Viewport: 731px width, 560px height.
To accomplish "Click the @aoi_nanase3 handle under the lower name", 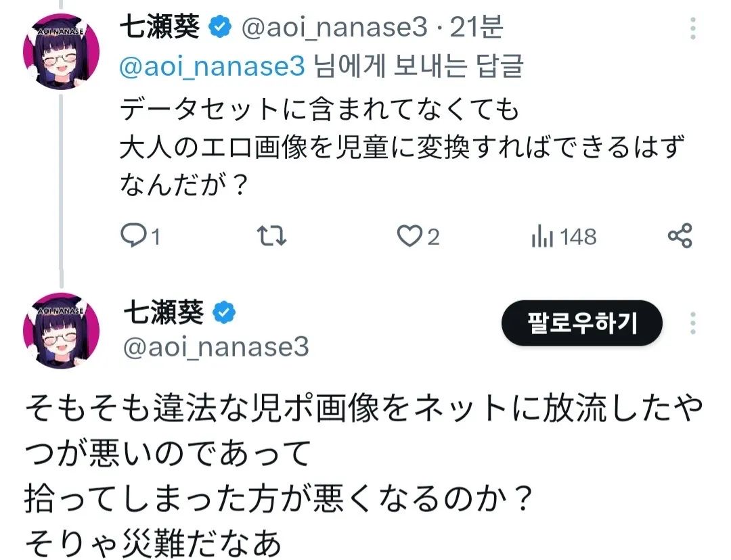I will coord(216,347).
